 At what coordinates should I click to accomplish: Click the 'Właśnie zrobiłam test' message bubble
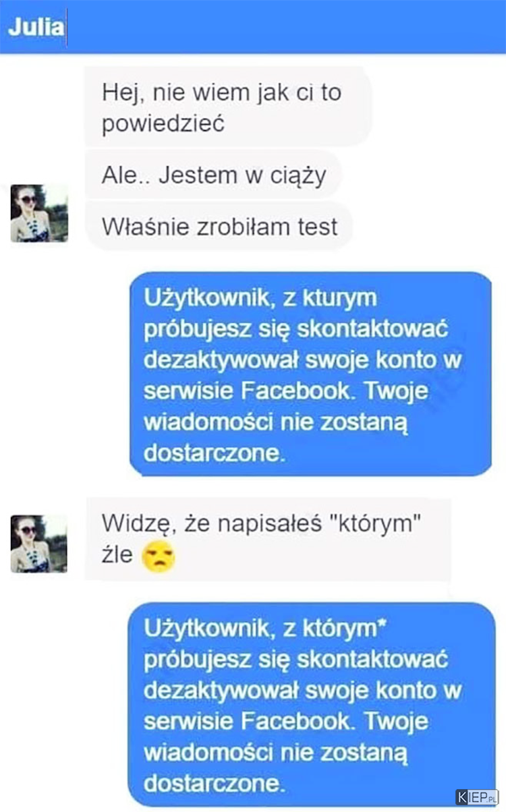pyautogui.click(x=220, y=227)
